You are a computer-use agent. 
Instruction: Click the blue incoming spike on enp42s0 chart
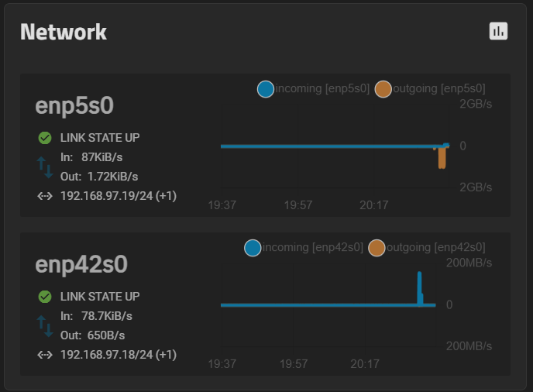coord(420,288)
